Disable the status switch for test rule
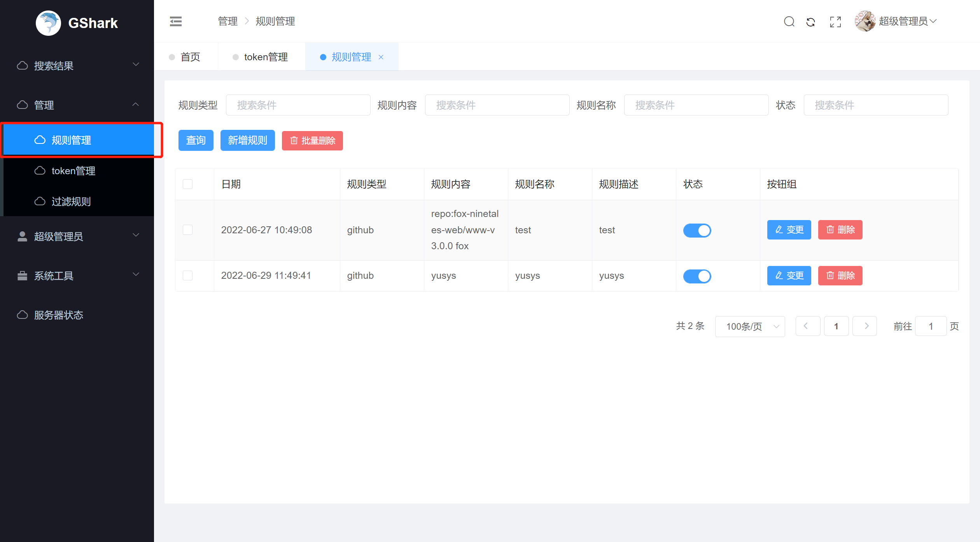Image resolution: width=980 pixels, height=542 pixels. (697, 230)
